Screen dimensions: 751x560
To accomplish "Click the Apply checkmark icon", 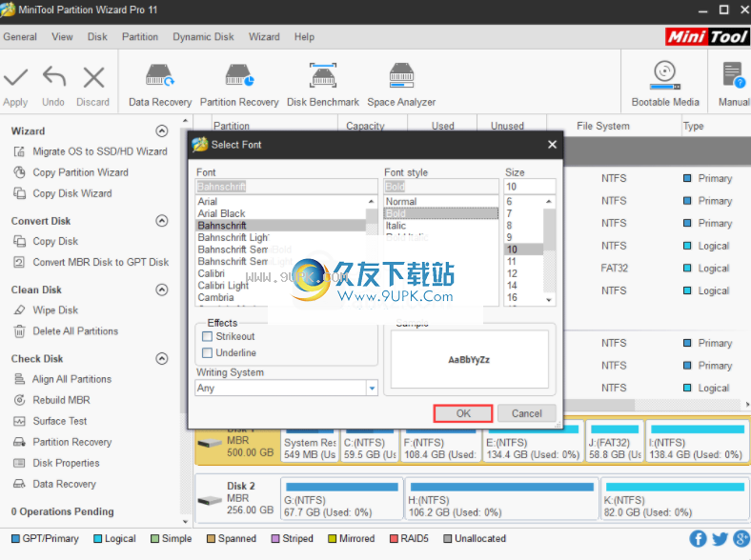I will [x=16, y=77].
